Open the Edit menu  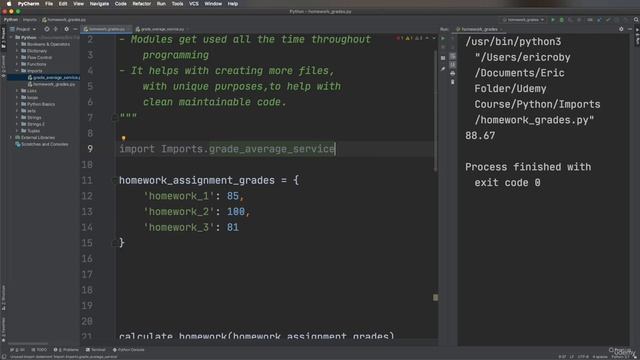pos(63,4)
